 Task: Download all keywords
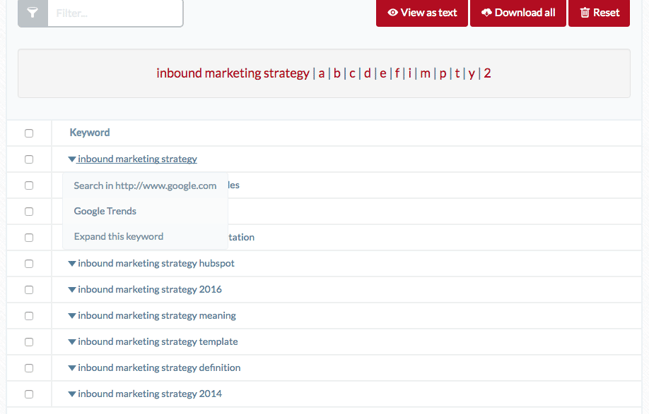pyautogui.click(x=518, y=13)
